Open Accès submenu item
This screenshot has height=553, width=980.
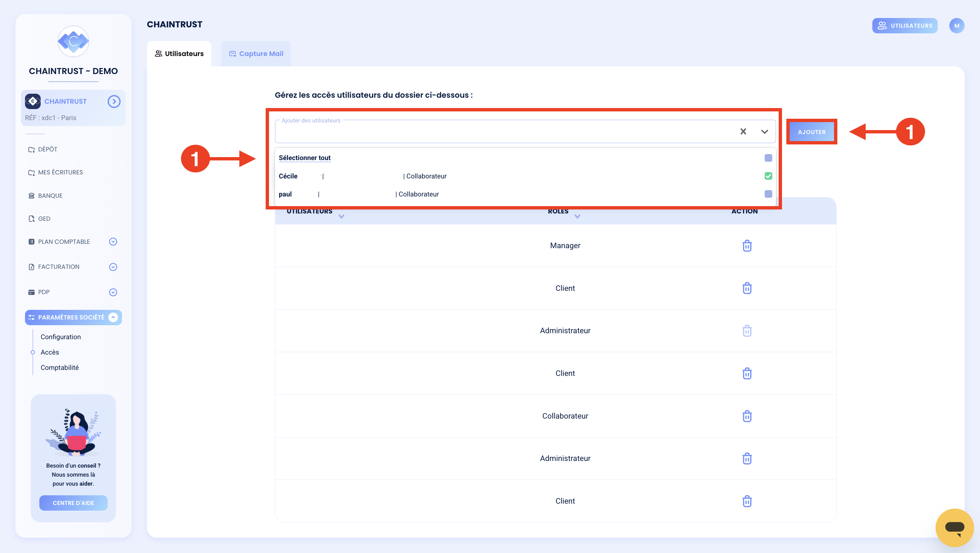[50, 352]
